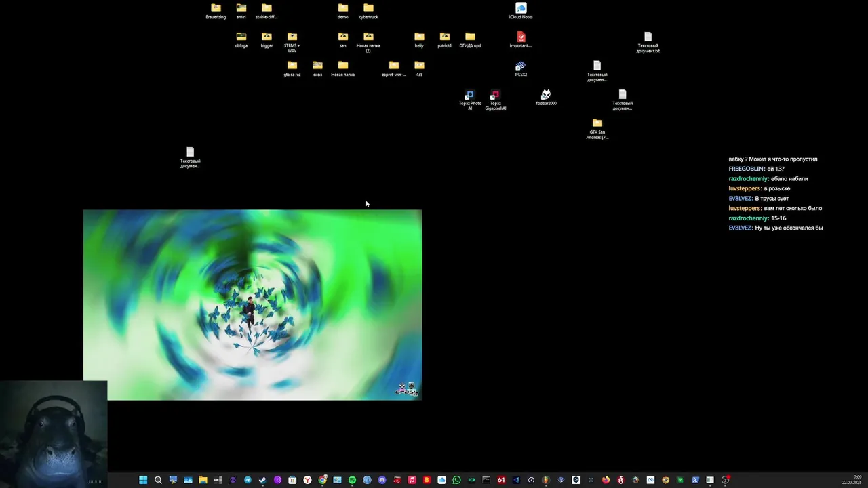Click the webcam overlay with hippo avatar
Viewport: 868px width, 488px height.
tap(54, 434)
